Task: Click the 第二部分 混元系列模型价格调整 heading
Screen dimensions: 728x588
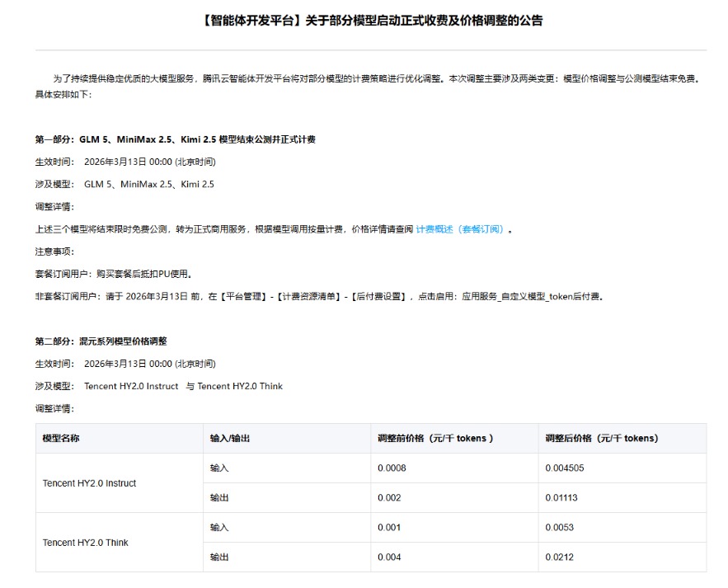Action: tap(101, 341)
